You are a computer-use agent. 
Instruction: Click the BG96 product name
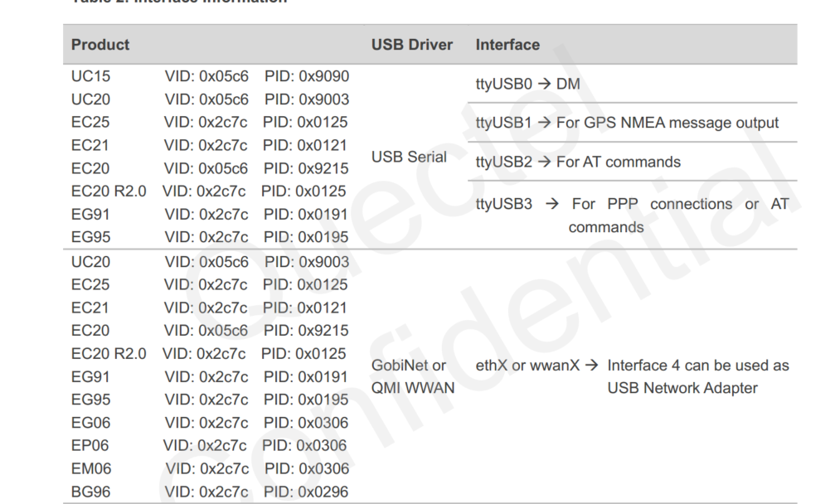(x=91, y=492)
